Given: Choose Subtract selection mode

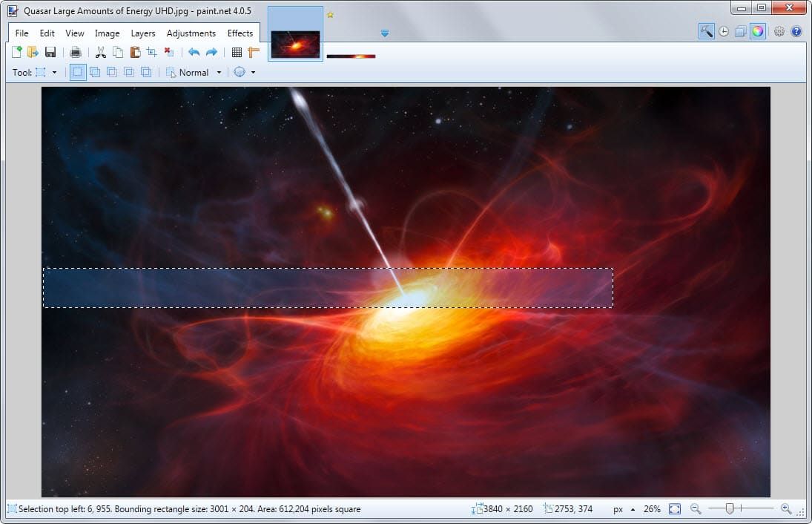Looking at the screenshot, I should point(112,72).
